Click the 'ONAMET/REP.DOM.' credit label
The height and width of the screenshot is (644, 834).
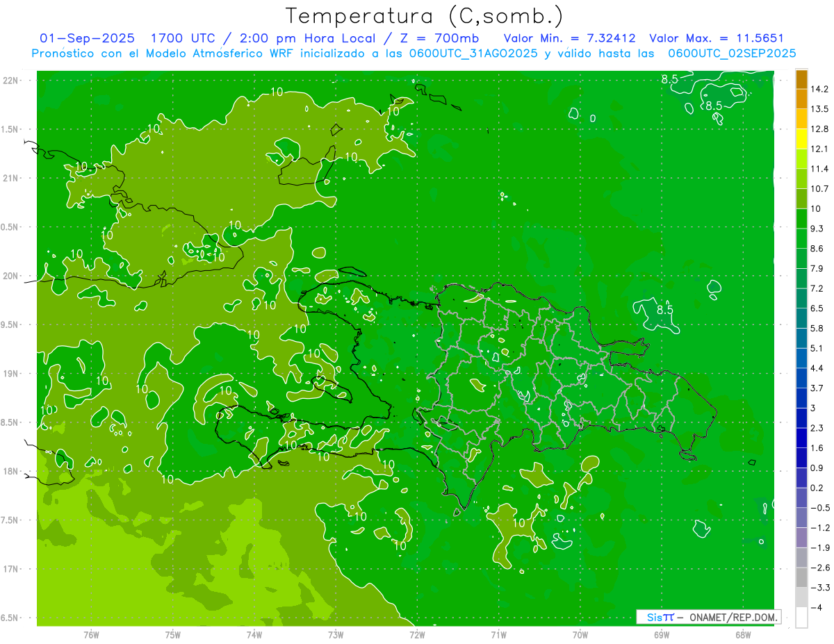(735, 617)
